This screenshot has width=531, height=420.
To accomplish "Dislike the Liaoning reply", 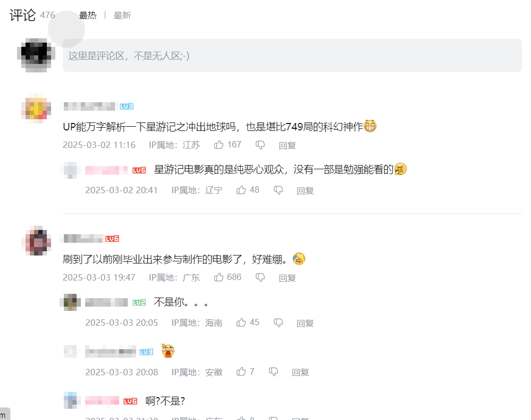I will pos(278,190).
